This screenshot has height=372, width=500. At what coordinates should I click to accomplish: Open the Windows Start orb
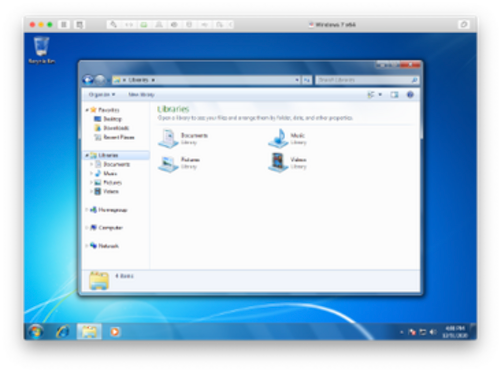pyautogui.click(x=35, y=332)
